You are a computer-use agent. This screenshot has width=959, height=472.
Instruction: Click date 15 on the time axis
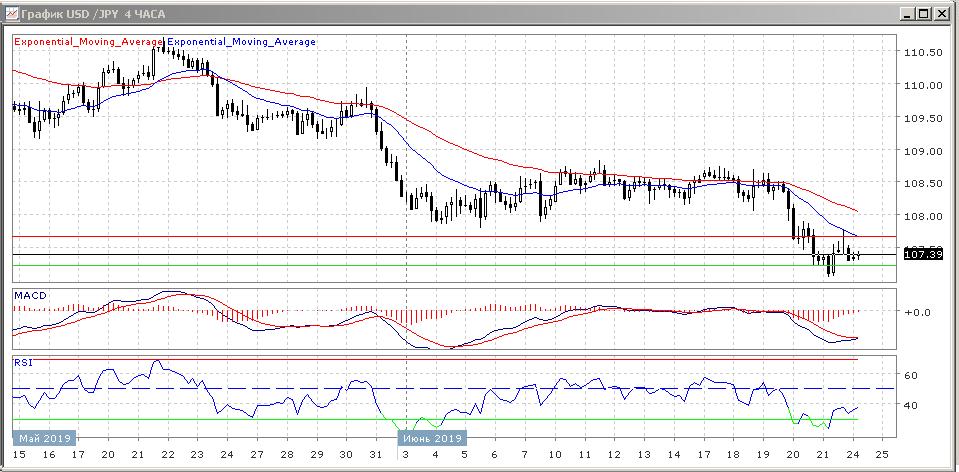tap(18, 455)
